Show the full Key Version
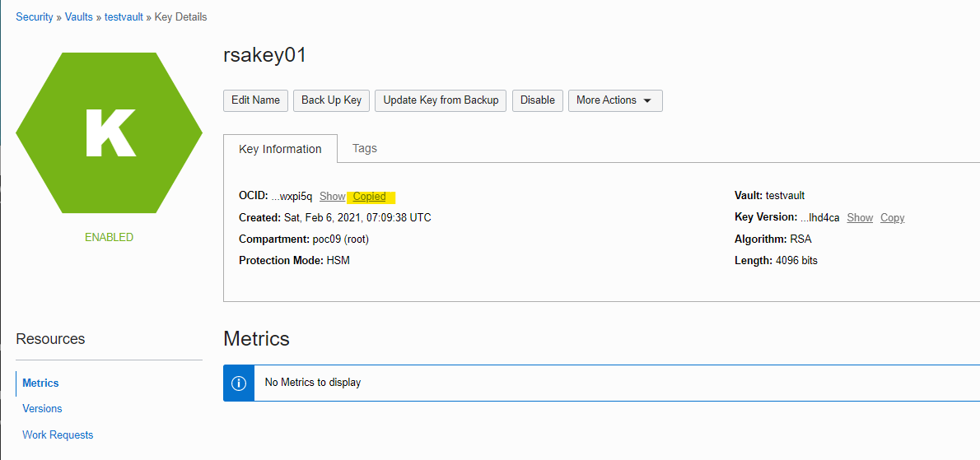The image size is (980, 460). pos(859,218)
